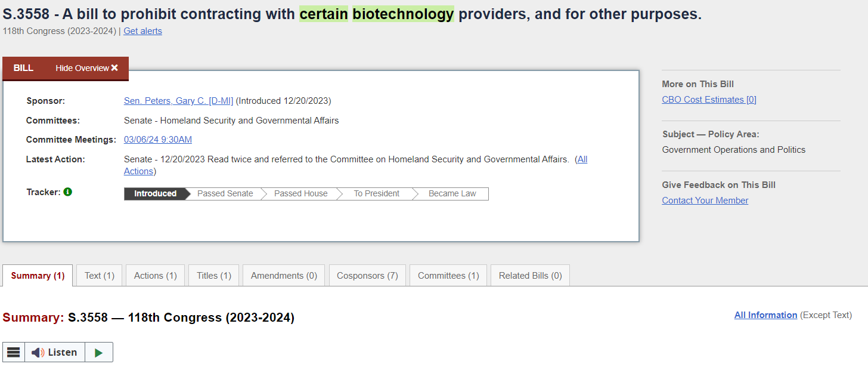Open the 03/06/24 9:30AM committee meeting
Image resolution: width=868 pixels, height=370 pixels.
pos(158,140)
